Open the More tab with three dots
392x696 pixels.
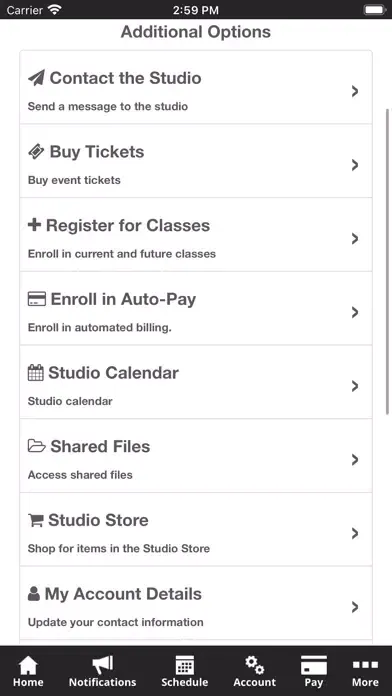[365, 672]
